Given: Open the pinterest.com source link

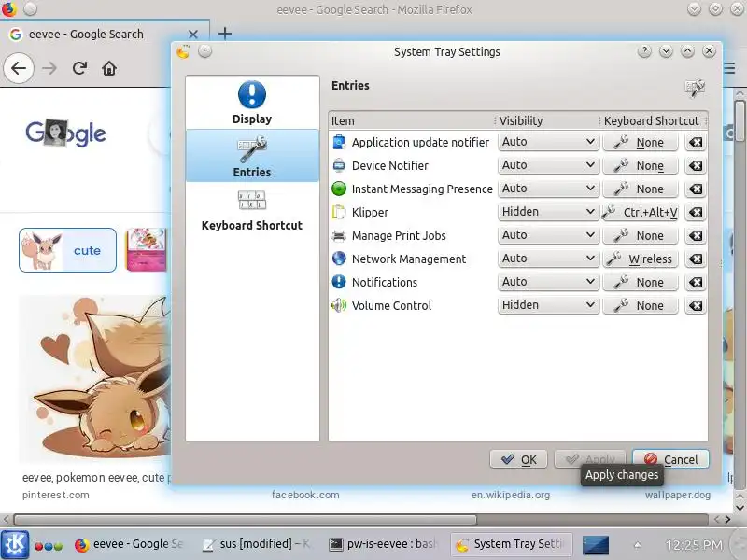Looking at the screenshot, I should pos(56,495).
